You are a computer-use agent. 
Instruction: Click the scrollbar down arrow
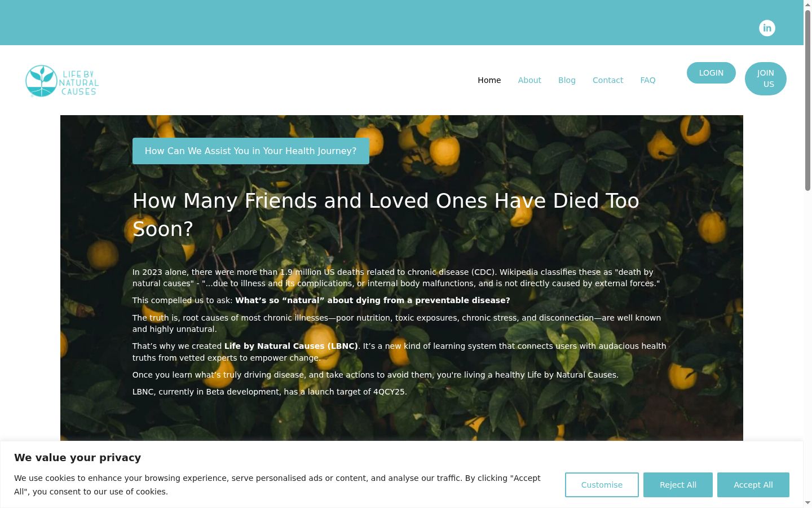click(x=807, y=503)
